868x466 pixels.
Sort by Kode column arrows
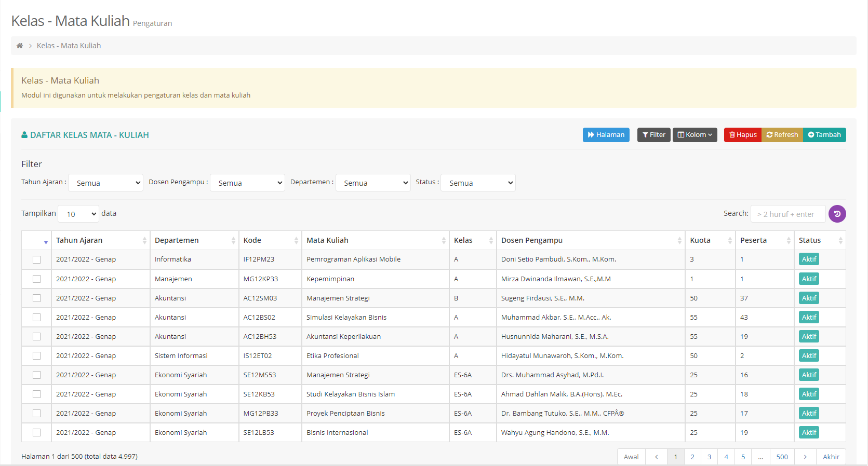(296, 240)
